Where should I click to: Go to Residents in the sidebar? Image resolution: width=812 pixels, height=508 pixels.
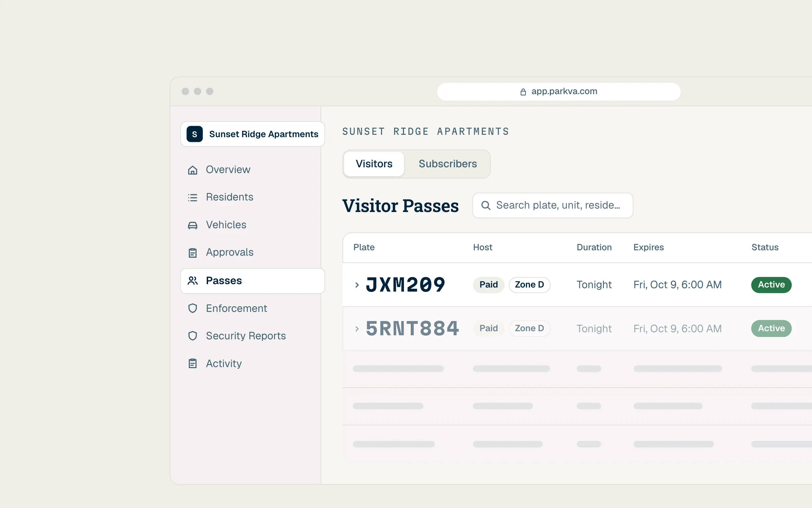click(253, 197)
